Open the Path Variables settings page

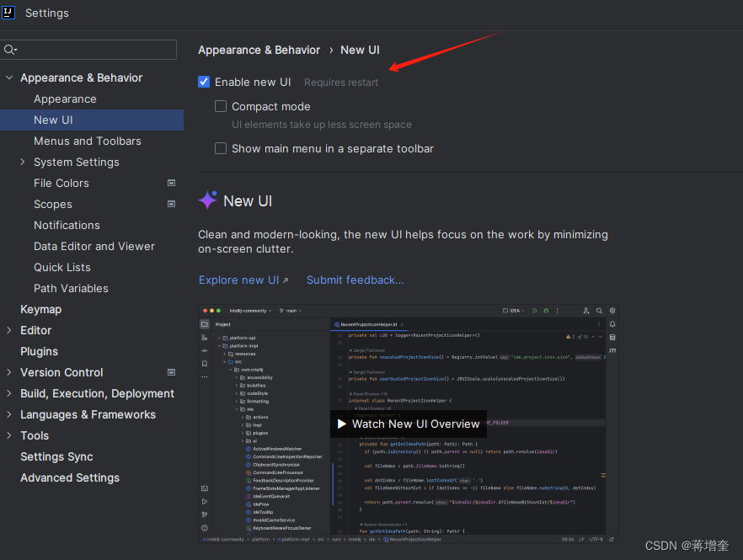(71, 288)
